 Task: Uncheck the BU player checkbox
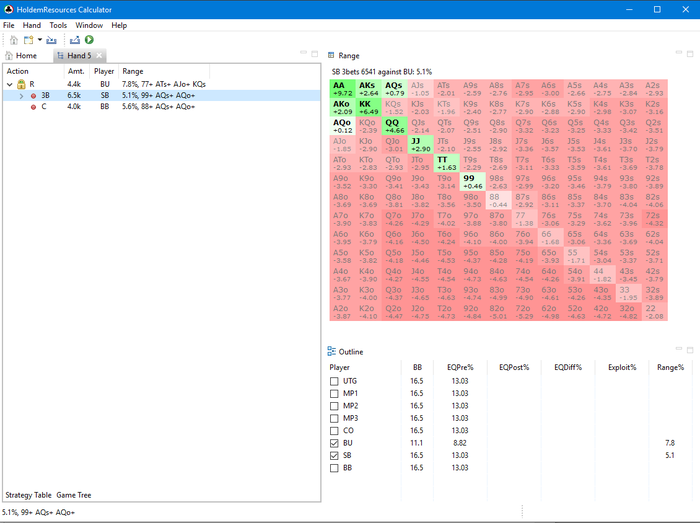coord(334,443)
